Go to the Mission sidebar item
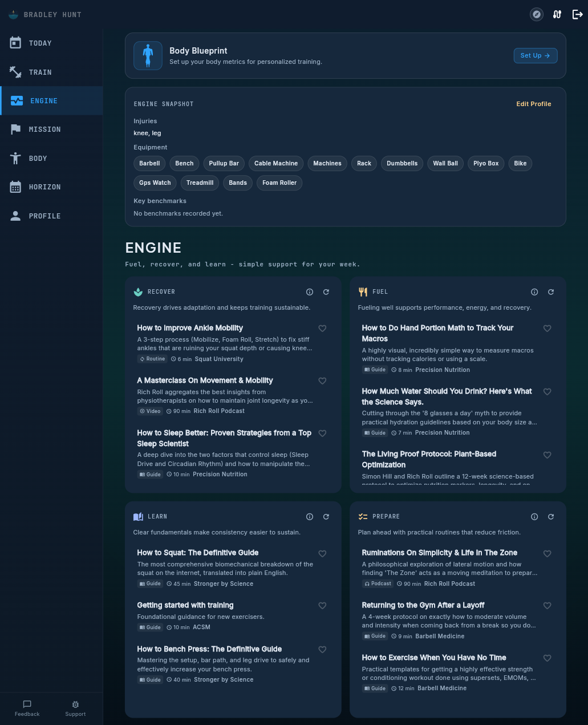The image size is (588, 725). [x=44, y=129]
